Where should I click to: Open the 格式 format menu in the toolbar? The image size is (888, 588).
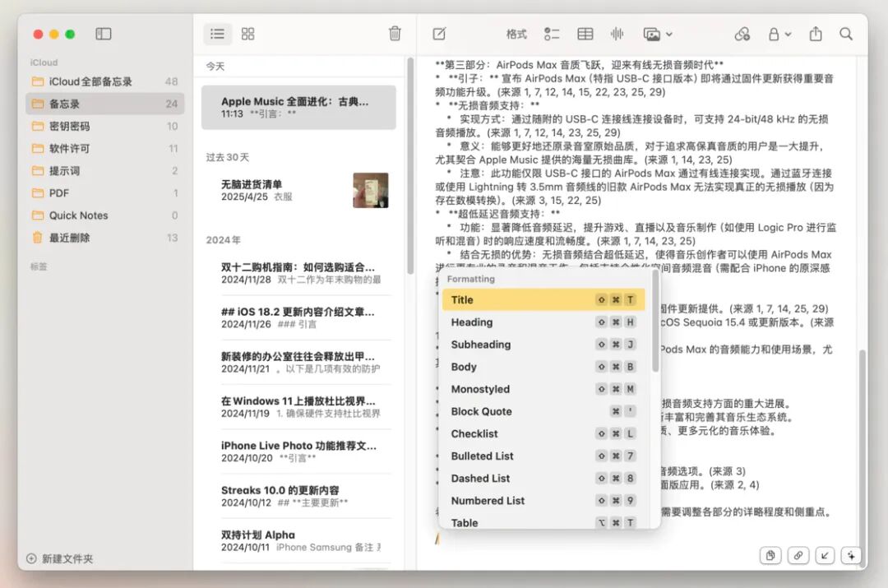[516, 35]
